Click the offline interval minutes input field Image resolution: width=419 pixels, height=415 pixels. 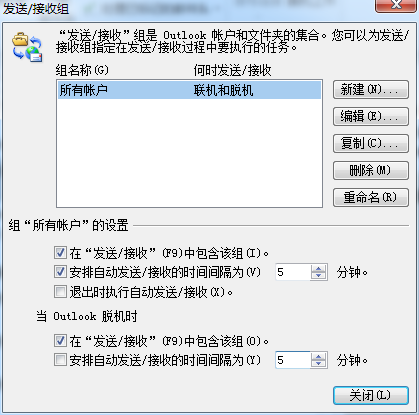click(x=293, y=360)
